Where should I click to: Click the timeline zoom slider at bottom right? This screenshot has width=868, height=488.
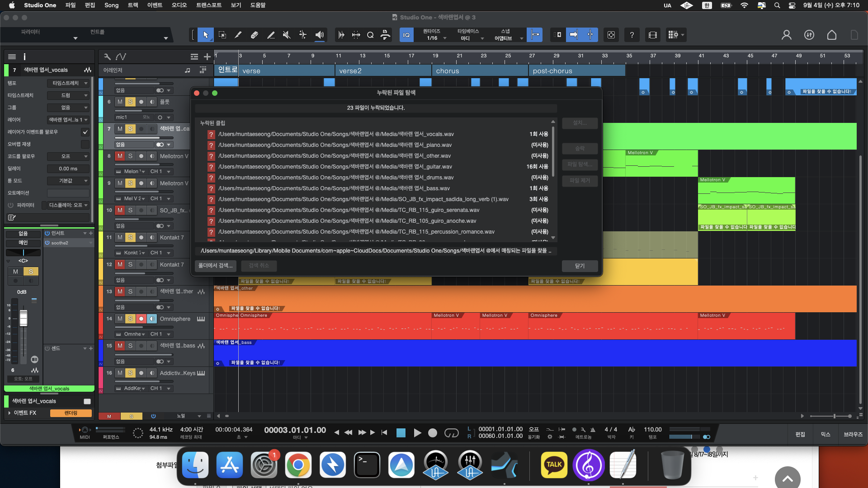click(831, 416)
